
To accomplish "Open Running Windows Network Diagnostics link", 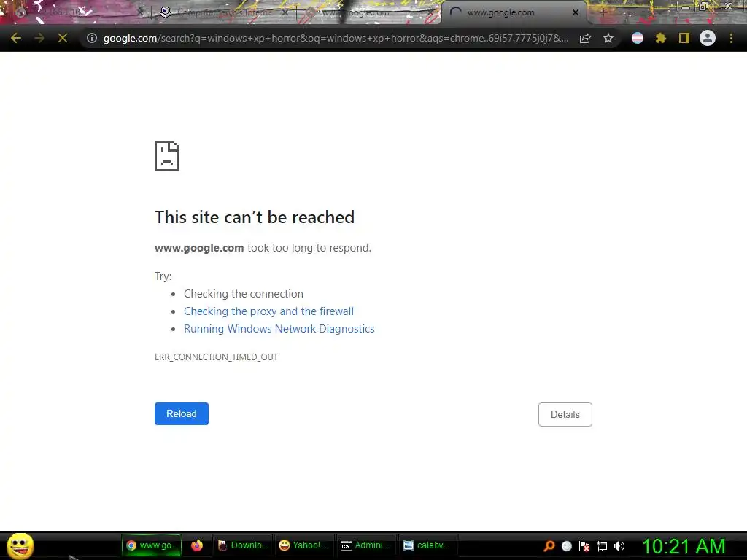I will coord(279,329).
